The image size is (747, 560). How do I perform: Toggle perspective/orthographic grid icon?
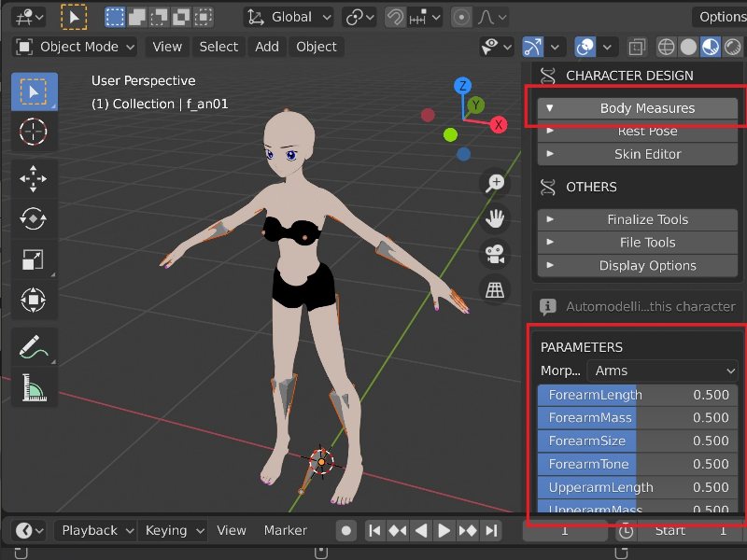[x=495, y=289]
